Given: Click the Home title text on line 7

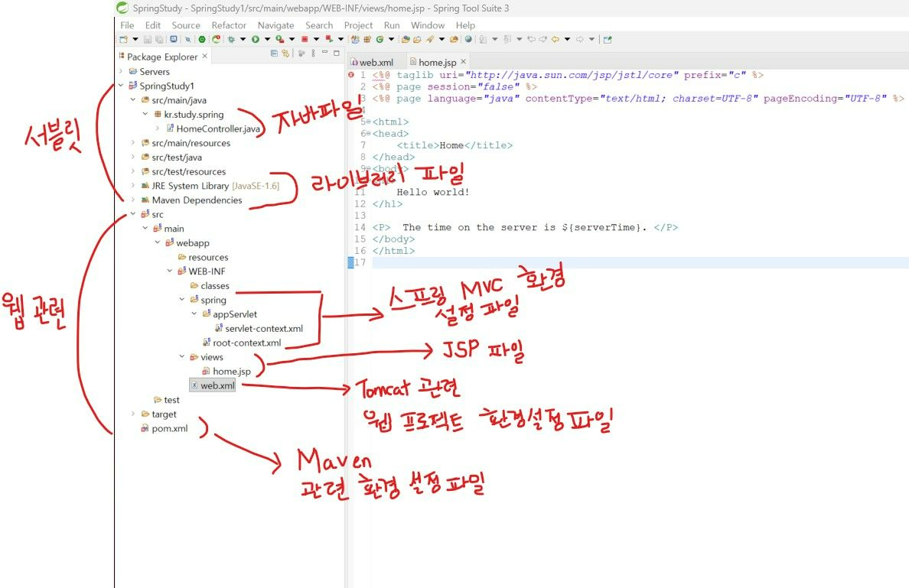Looking at the screenshot, I should (x=451, y=145).
